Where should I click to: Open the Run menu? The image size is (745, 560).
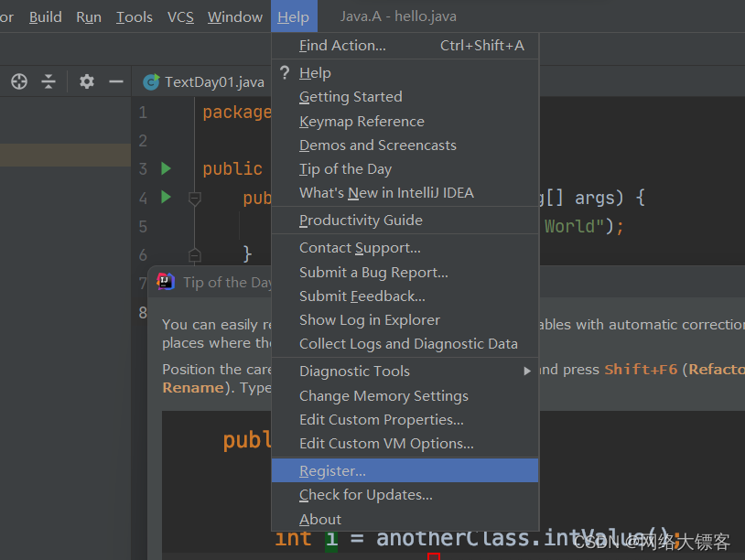point(89,17)
